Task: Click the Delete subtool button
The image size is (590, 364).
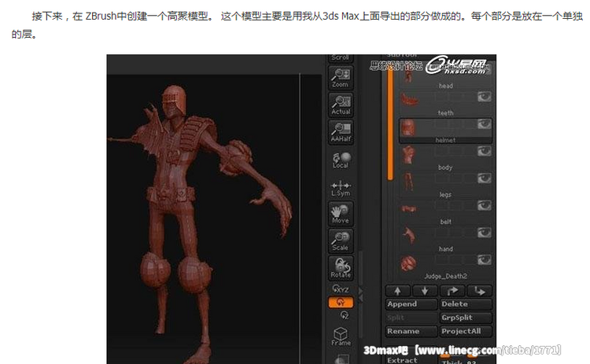Action: point(466,304)
